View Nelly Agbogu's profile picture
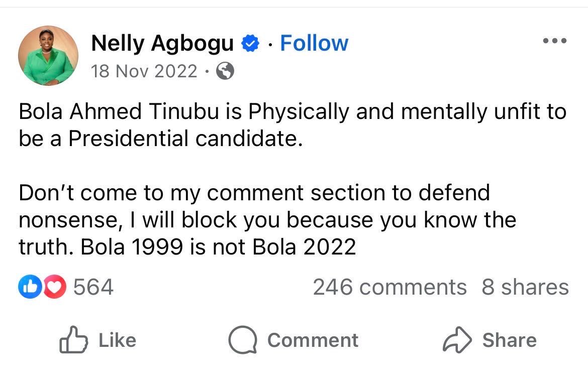This screenshot has height=381, width=588. 48,55
